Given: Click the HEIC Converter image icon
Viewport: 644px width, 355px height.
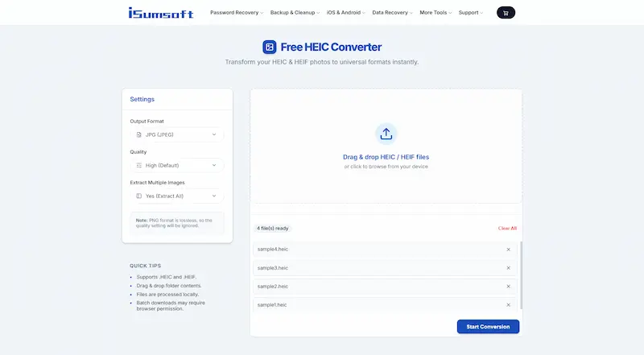Looking at the screenshot, I should click(270, 47).
